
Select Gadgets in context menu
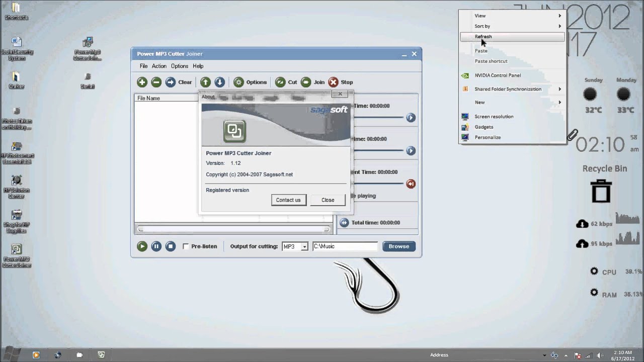click(x=512, y=127)
